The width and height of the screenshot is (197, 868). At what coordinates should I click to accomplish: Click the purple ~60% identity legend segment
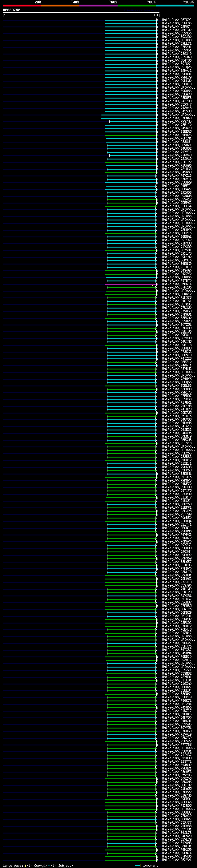(99, 6)
